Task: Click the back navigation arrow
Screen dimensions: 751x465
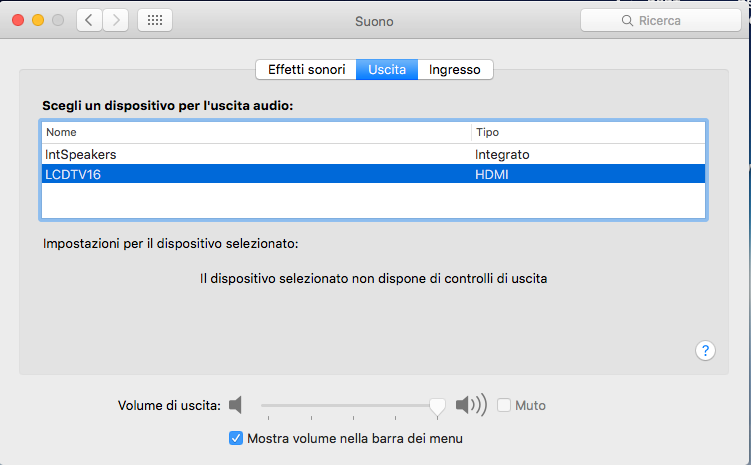Action: 90,20
